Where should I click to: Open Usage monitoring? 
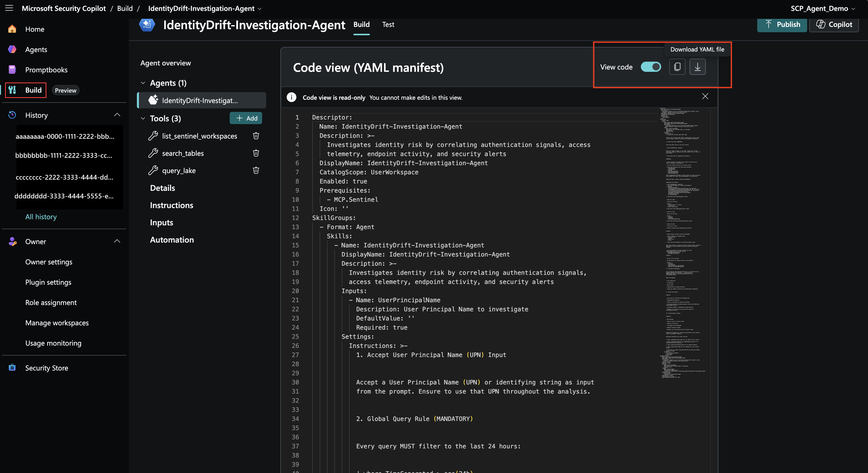[x=53, y=343]
